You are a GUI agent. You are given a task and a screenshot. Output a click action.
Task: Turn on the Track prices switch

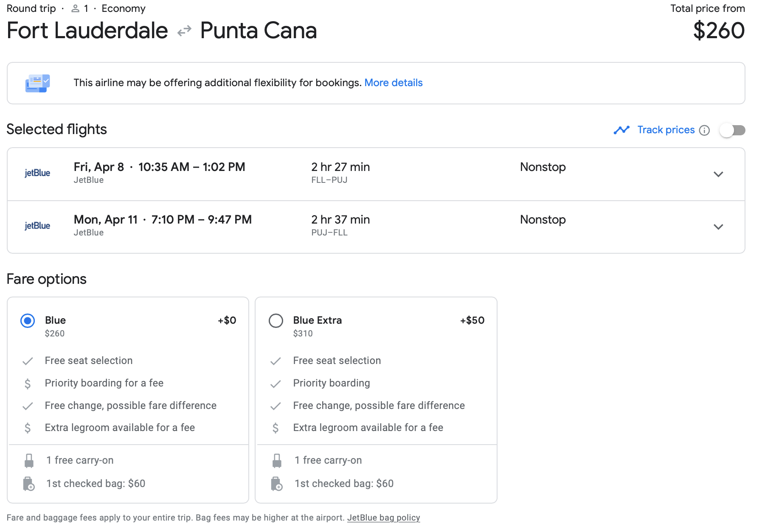tap(732, 130)
